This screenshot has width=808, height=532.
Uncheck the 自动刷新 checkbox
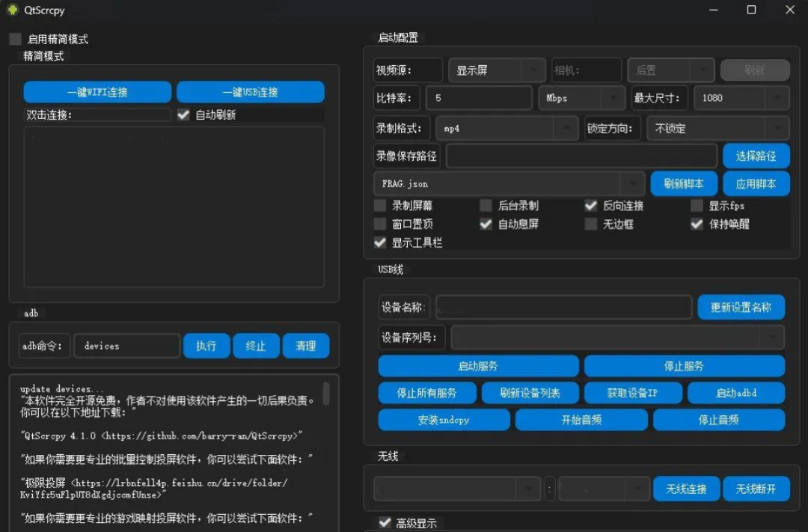click(183, 114)
